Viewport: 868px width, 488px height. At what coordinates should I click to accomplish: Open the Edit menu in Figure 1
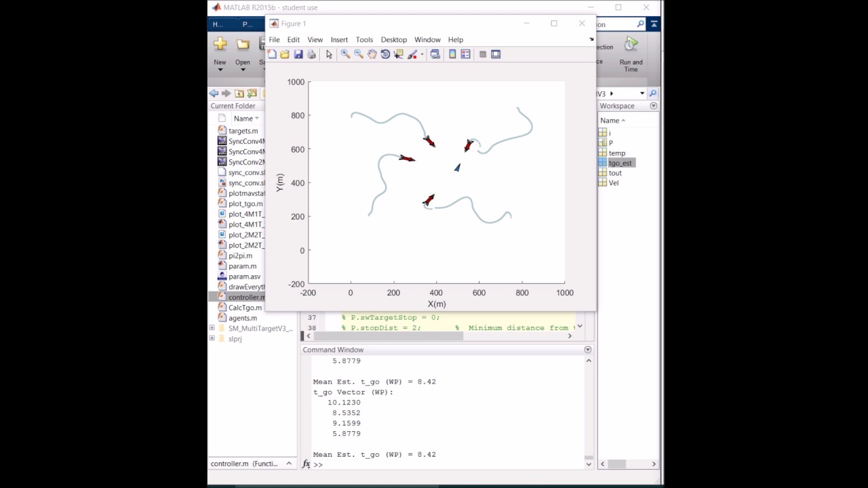pyautogui.click(x=293, y=39)
